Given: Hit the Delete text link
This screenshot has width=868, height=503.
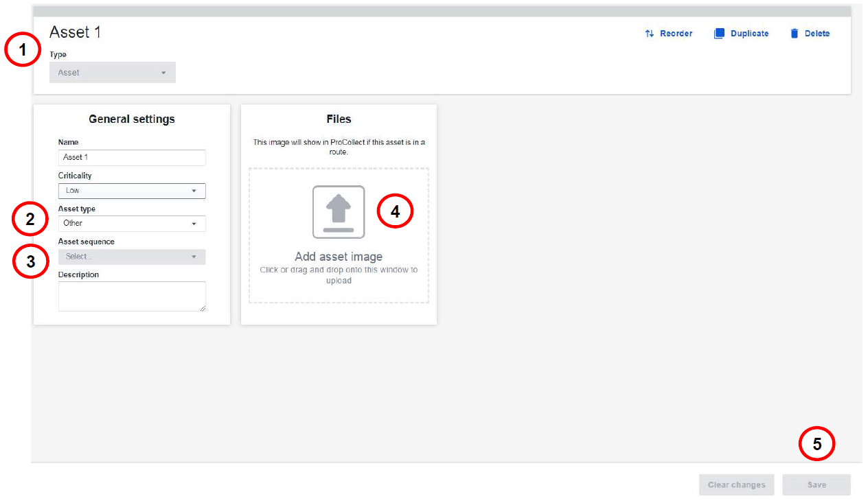Looking at the screenshot, I should [816, 34].
